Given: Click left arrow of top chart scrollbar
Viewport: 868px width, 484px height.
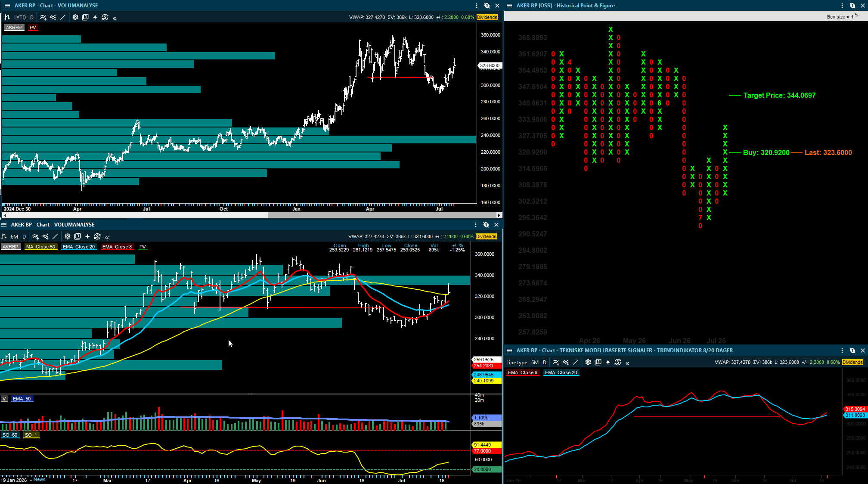Looking at the screenshot, I should pyautogui.click(x=5, y=215).
